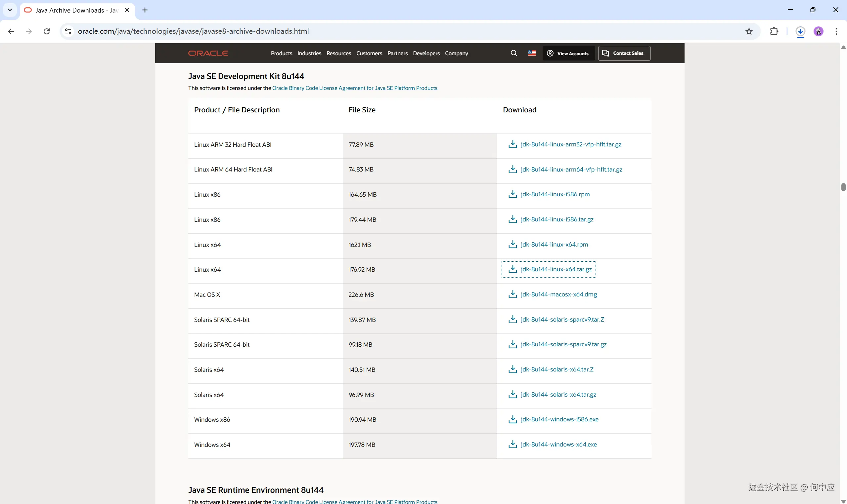Viewport: 847px width, 504px height.
Task: Click the Contact Sales button
Action: point(624,53)
